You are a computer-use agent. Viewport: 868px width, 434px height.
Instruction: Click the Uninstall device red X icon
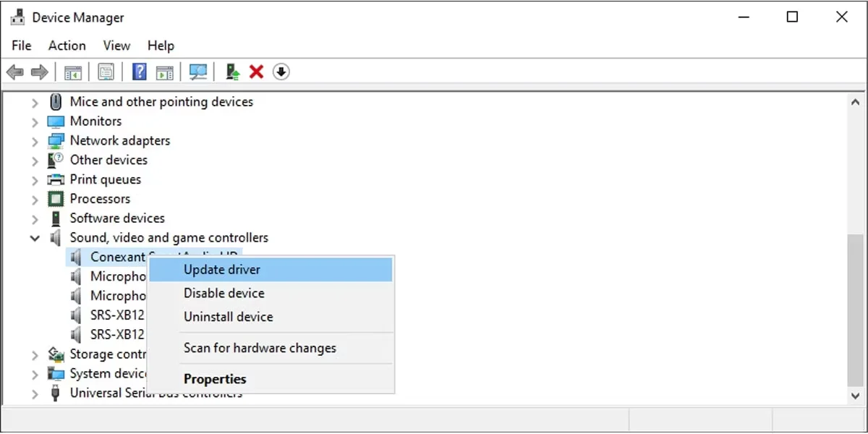255,72
